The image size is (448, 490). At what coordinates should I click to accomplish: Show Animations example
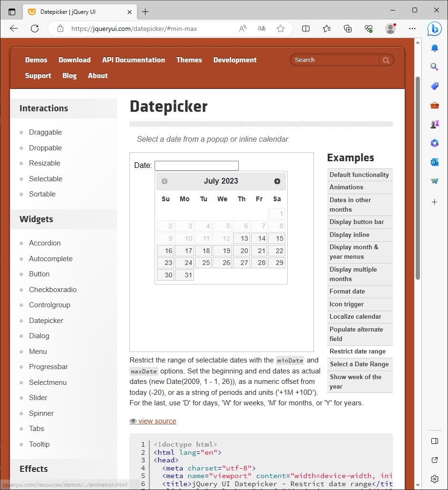[360, 187]
